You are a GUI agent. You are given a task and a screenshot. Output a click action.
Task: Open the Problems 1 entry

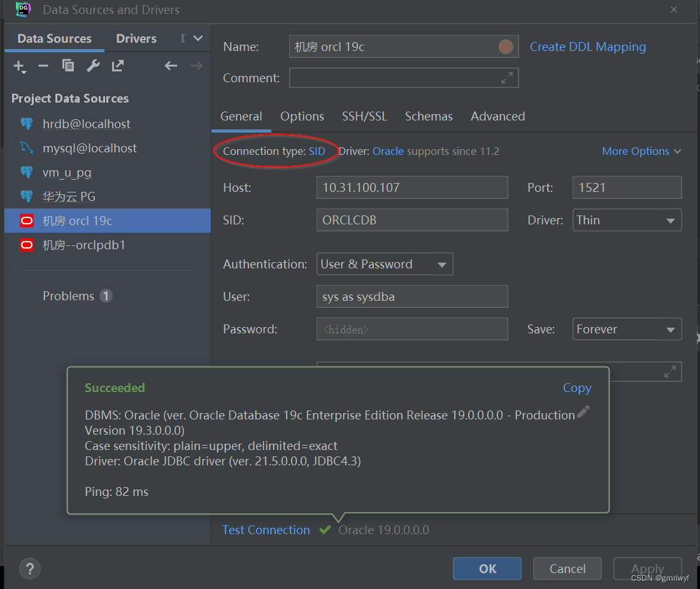tap(77, 296)
